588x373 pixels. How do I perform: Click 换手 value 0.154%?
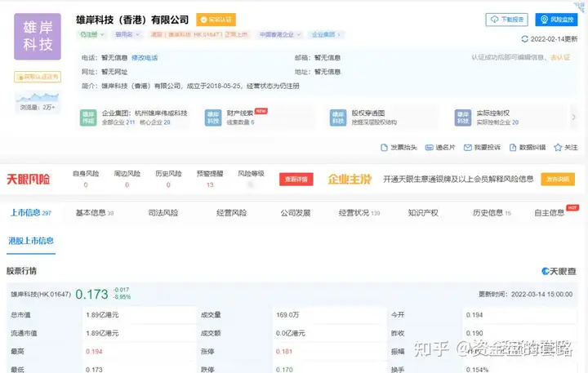tap(477, 370)
